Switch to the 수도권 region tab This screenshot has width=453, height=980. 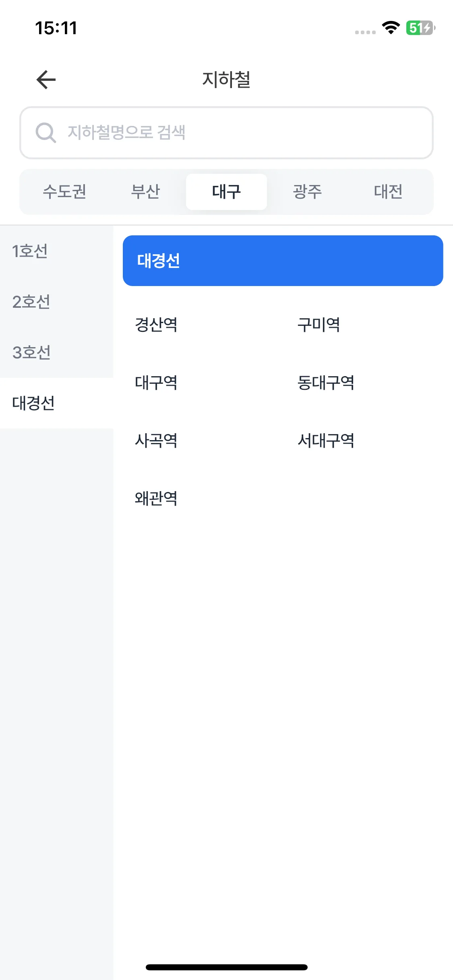tap(65, 191)
